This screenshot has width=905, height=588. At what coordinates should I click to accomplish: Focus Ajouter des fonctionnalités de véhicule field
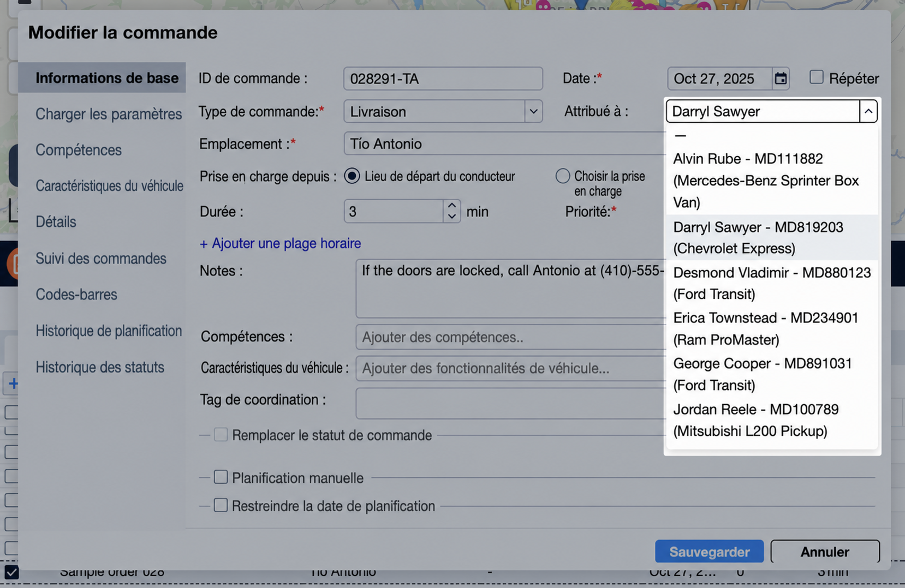click(x=510, y=368)
